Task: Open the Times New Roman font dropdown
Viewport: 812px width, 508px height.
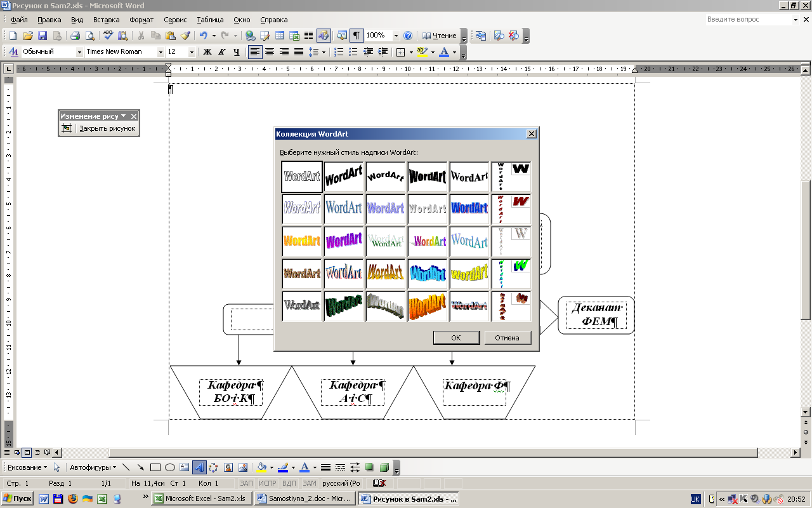Action: (160, 52)
